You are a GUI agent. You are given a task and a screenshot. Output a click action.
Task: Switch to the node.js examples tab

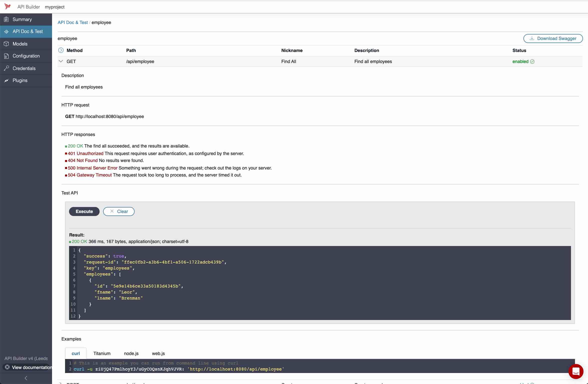[x=131, y=353]
